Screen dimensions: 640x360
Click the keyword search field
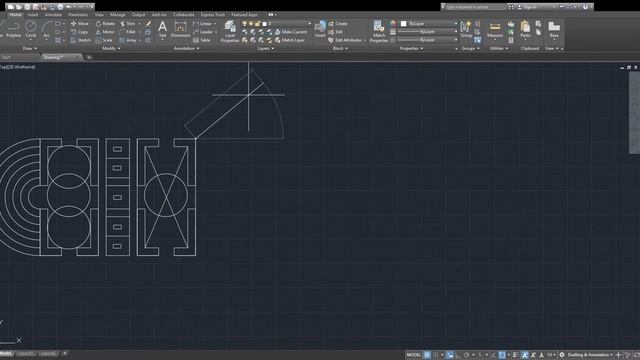(476, 7)
